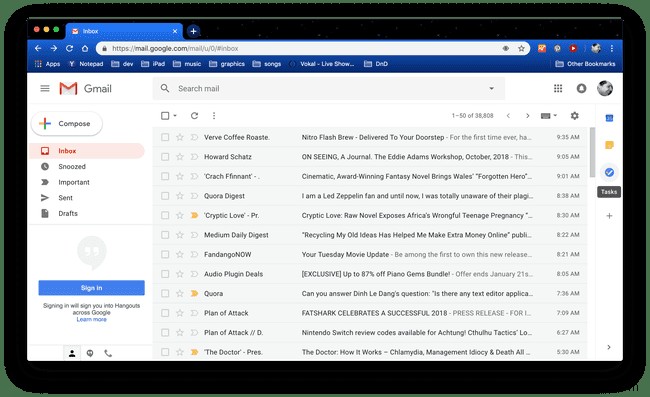The image size is (650, 397).
Task: Click the Gmail logo
Action: click(x=85, y=88)
